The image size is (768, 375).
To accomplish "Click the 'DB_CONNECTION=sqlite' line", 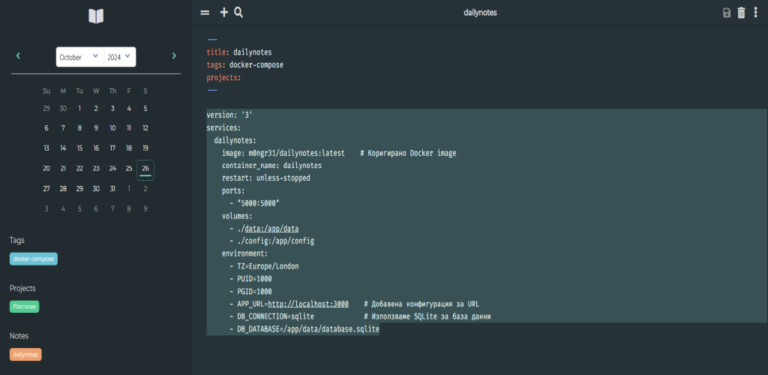I will click(x=272, y=317).
